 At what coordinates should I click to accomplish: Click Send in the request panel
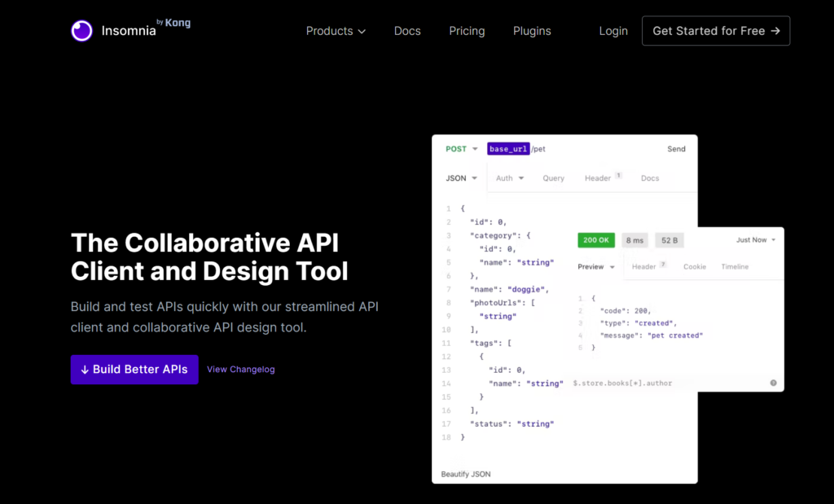[x=677, y=149]
